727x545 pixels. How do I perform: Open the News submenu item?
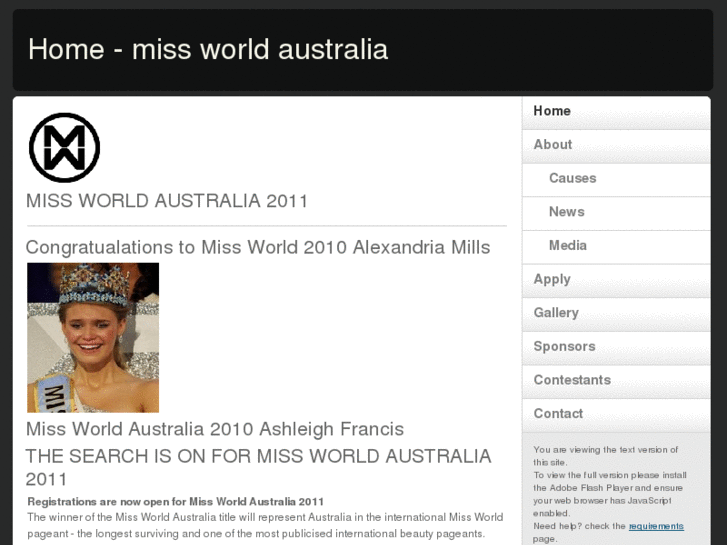(616, 214)
